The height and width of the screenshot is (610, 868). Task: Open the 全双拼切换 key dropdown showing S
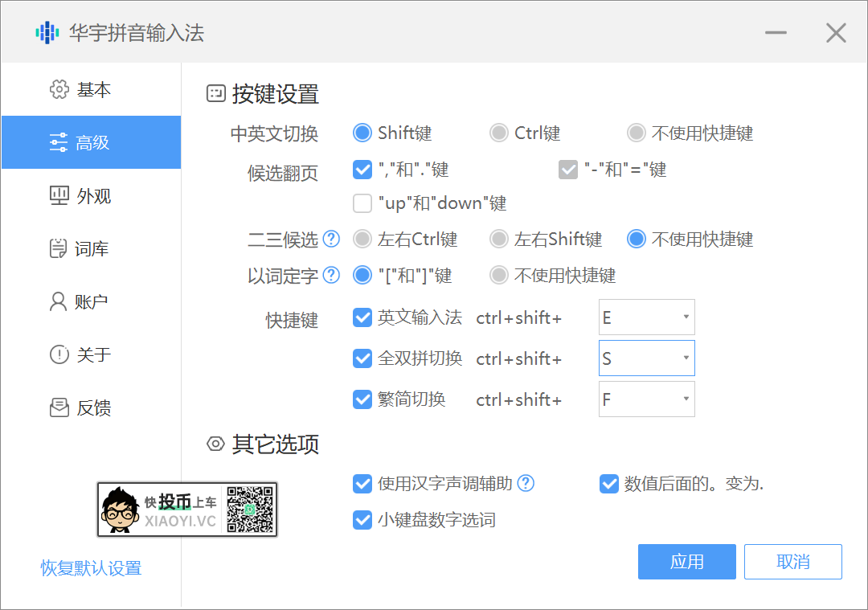(646, 358)
